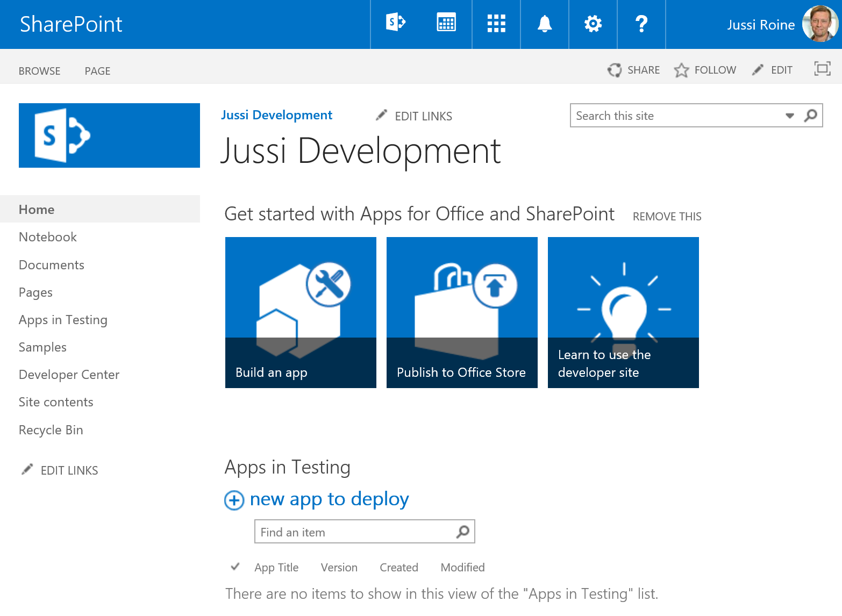This screenshot has width=842, height=616.
Task: Click Jussi Development breadcrumb link
Action: (276, 115)
